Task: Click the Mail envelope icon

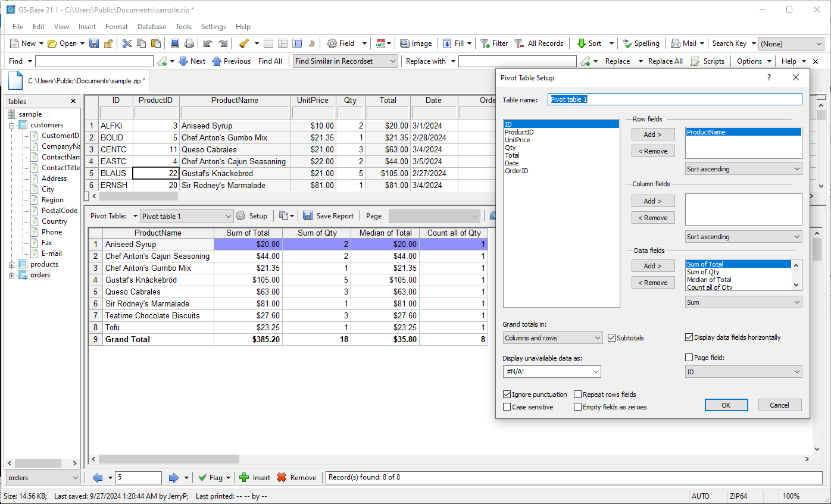Action: 676,43
